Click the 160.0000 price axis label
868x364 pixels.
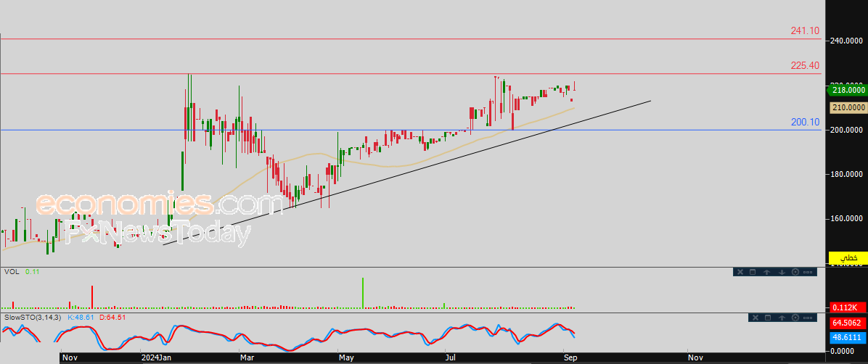point(847,218)
